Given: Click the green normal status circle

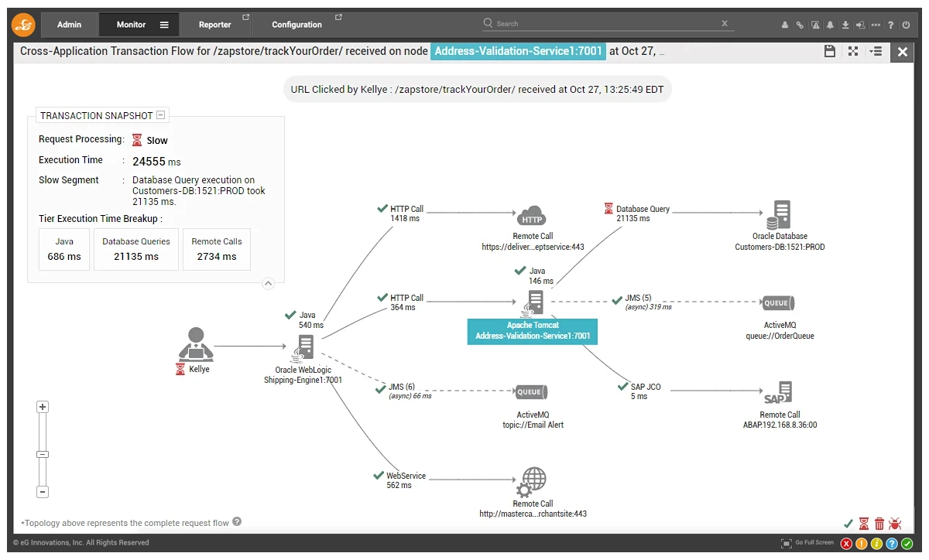Looking at the screenshot, I should (907, 544).
